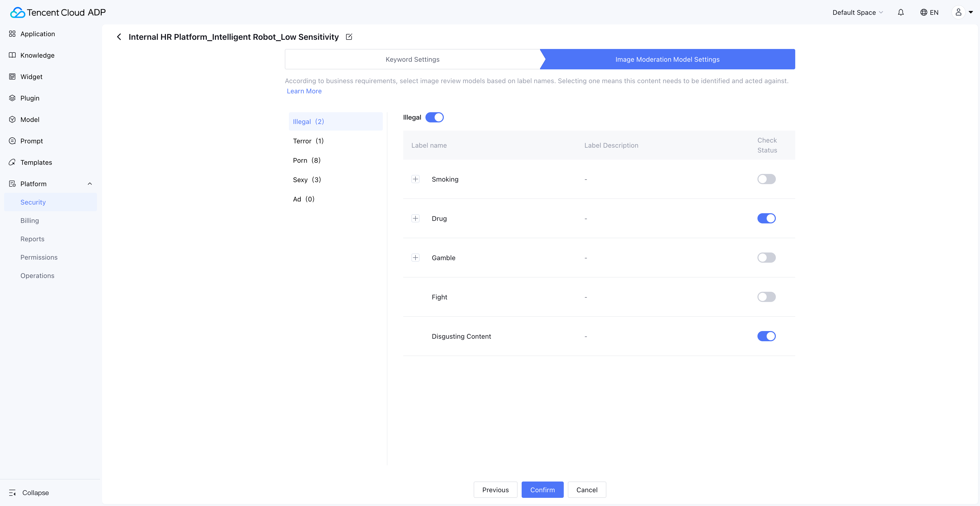Turn off the Illegal category master toggle
Viewport: 980px width, 506px height.
(434, 118)
